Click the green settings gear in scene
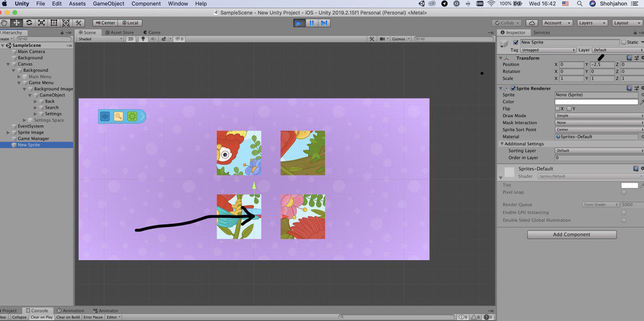Screen dimensions: 644x321 [x=132, y=117]
